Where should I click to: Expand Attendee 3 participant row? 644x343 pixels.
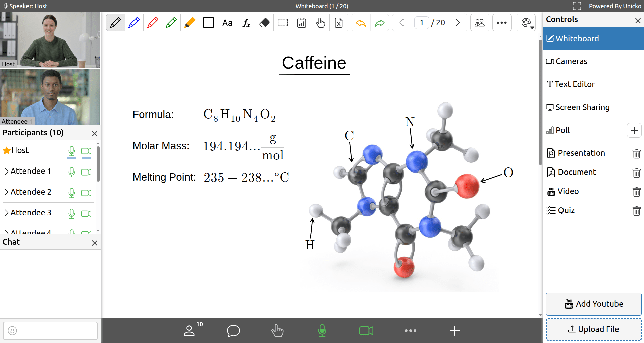(6, 213)
